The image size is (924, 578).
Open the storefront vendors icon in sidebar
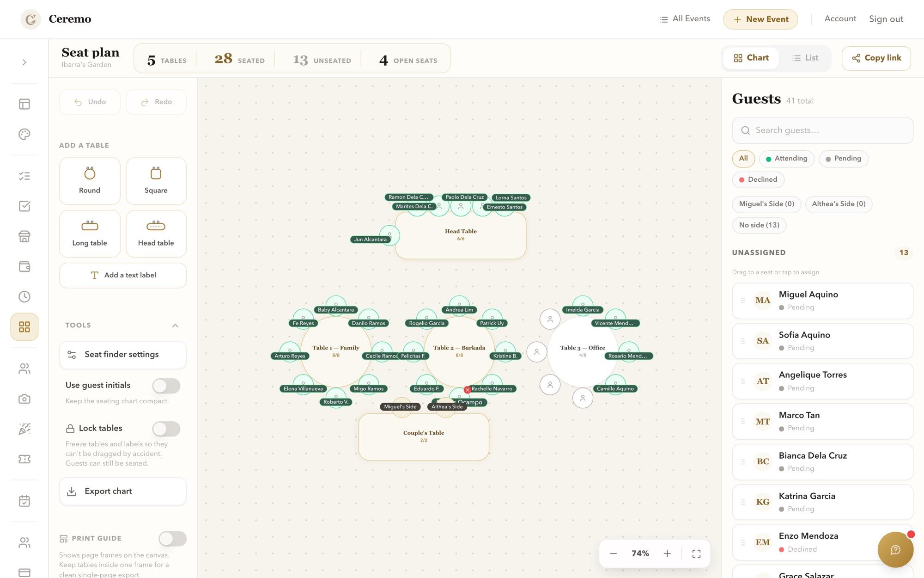coord(24,236)
